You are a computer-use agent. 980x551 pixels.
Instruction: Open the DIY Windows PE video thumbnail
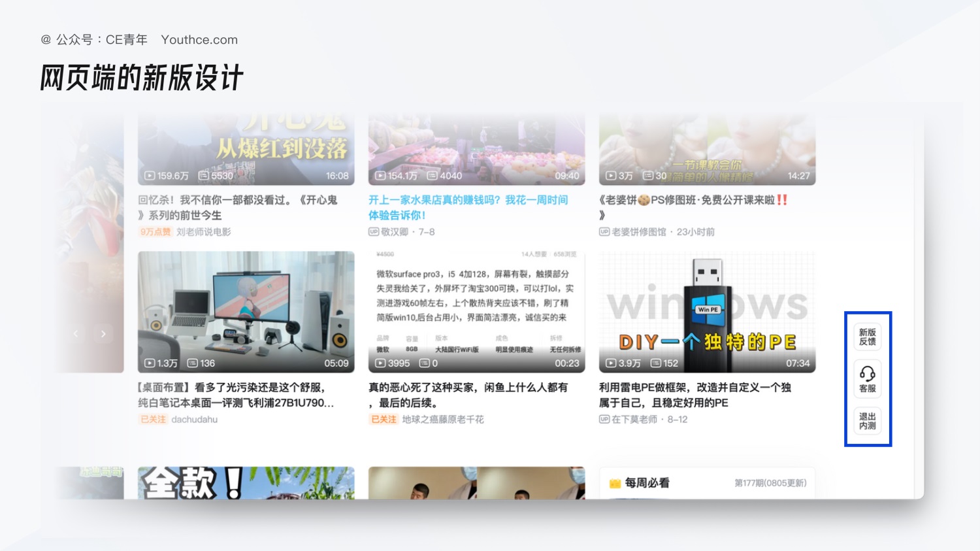pos(707,311)
